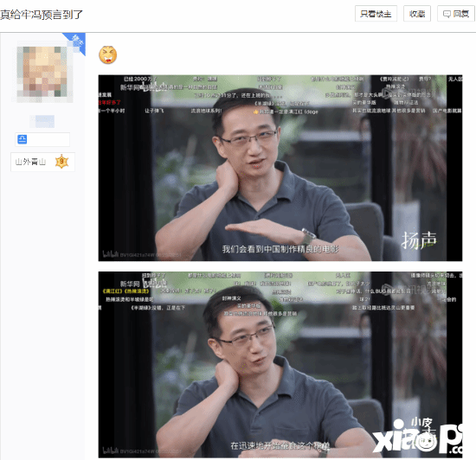Click the 只看楼主 button
476x460 pixels.
pyautogui.click(x=376, y=14)
